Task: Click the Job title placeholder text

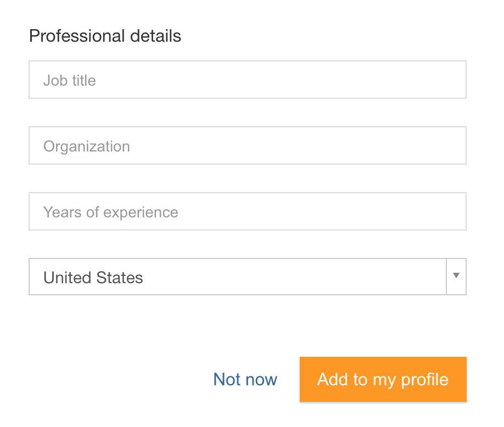Action: coord(70,80)
